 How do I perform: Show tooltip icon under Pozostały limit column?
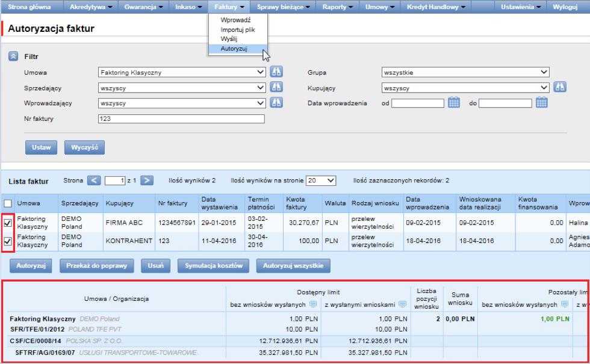point(565,304)
